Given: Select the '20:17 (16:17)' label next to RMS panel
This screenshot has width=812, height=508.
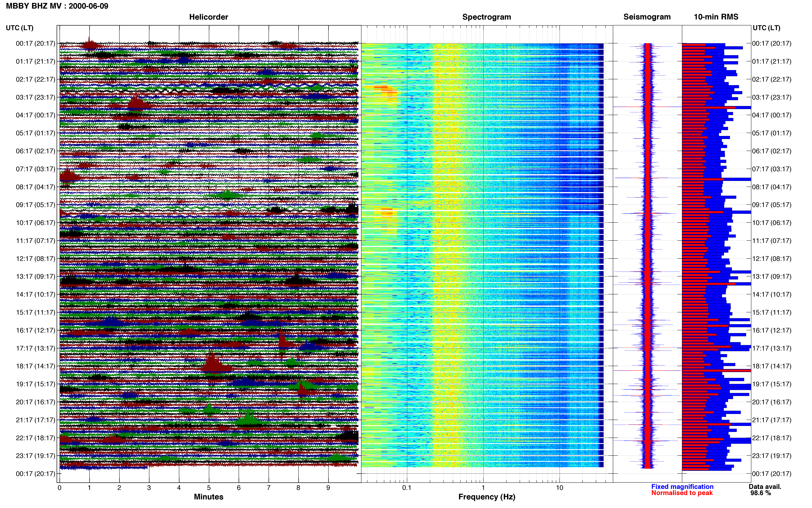Looking at the screenshot, I should [x=772, y=402].
